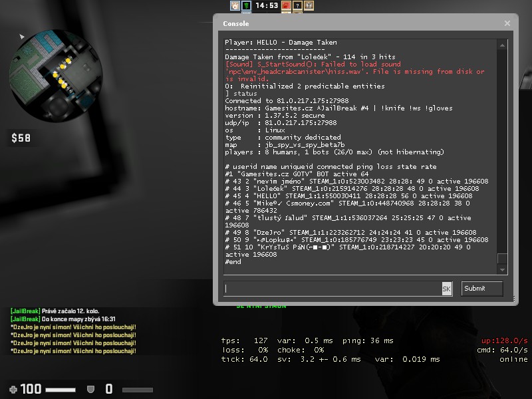The height and width of the screenshot is (399, 532).
Task: Click the red player avatar beside timer
Action: click(x=287, y=5)
